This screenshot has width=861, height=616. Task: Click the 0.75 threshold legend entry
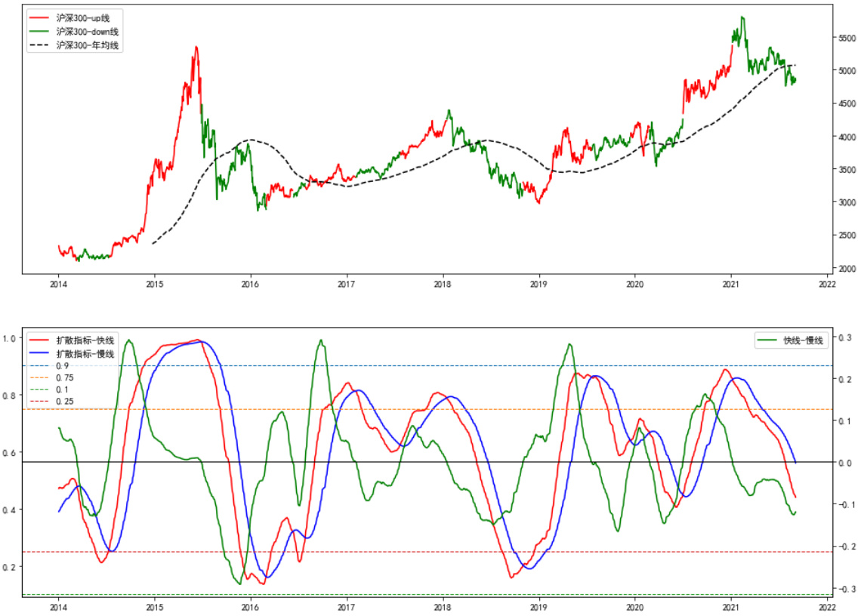51,377
